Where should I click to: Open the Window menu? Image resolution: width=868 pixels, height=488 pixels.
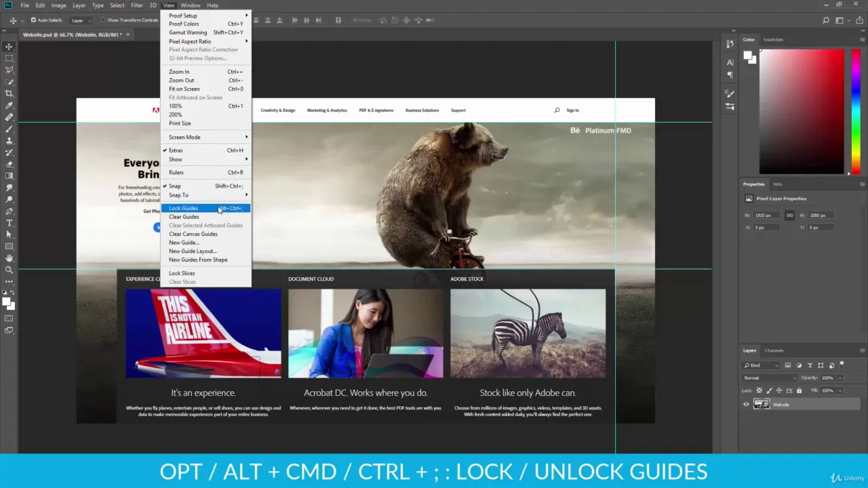tap(190, 5)
